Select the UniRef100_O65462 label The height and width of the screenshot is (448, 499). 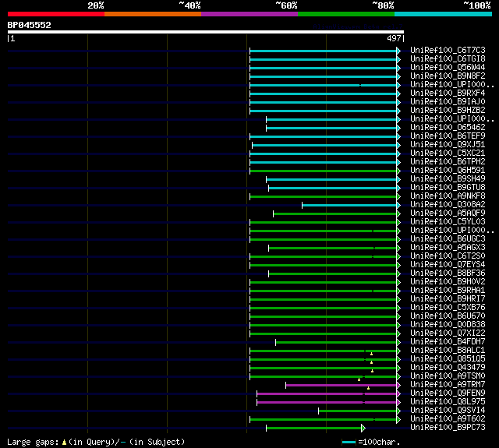pyautogui.click(x=448, y=128)
